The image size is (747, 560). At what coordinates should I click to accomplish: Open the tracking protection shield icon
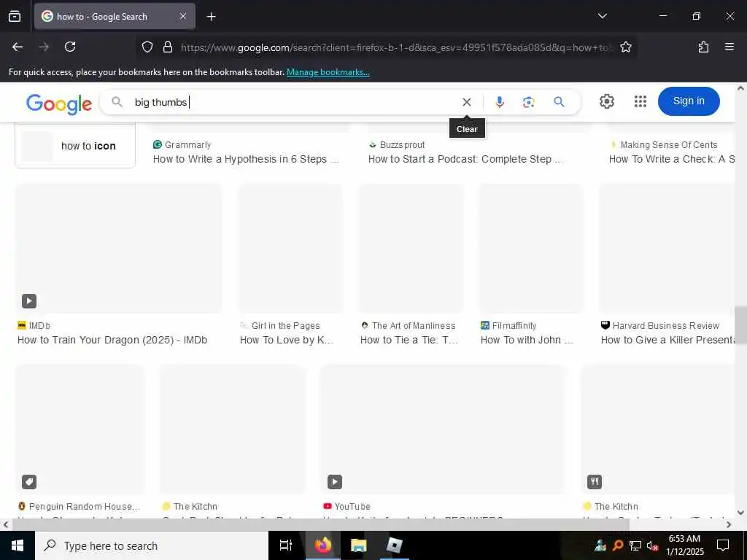pyautogui.click(x=147, y=47)
